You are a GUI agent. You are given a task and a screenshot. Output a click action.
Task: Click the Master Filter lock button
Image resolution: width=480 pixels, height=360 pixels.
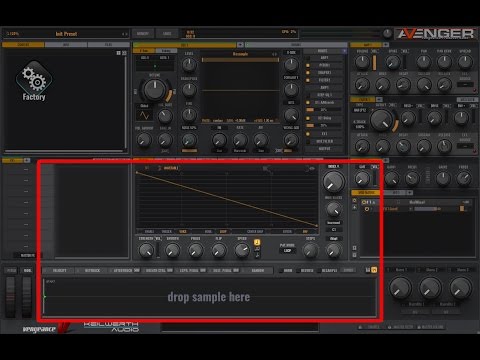400,327
